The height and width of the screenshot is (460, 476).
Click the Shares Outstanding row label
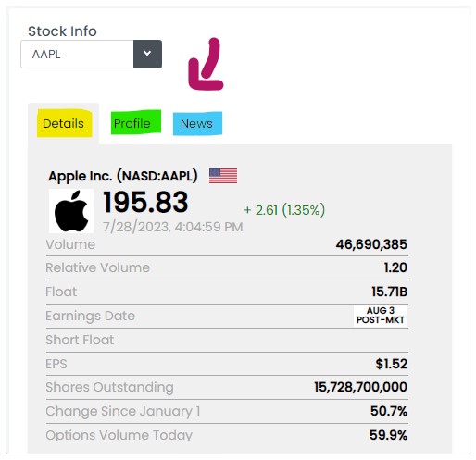pyautogui.click(x=109, y=387)
